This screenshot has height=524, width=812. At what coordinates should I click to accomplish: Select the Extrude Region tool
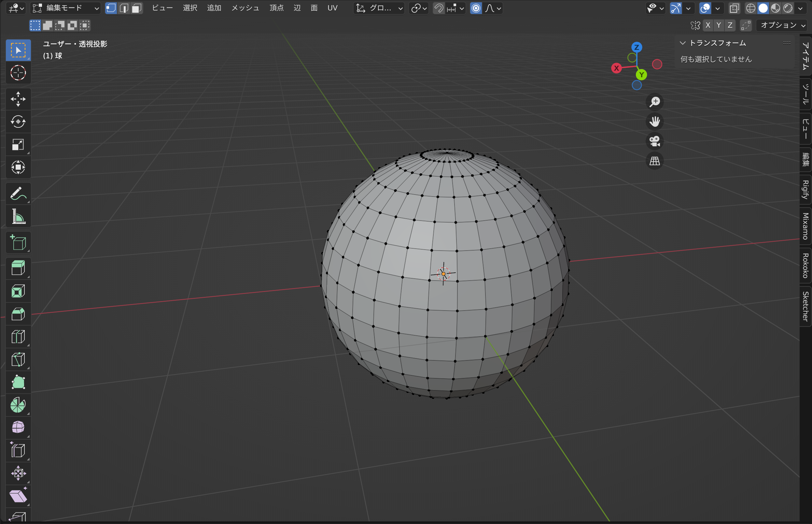[x=18, y=269]
